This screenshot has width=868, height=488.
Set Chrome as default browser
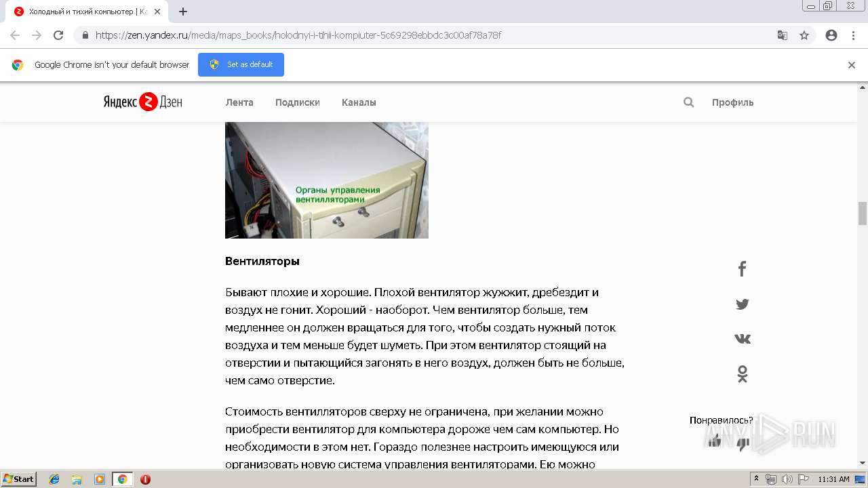[x=241, y=64]
